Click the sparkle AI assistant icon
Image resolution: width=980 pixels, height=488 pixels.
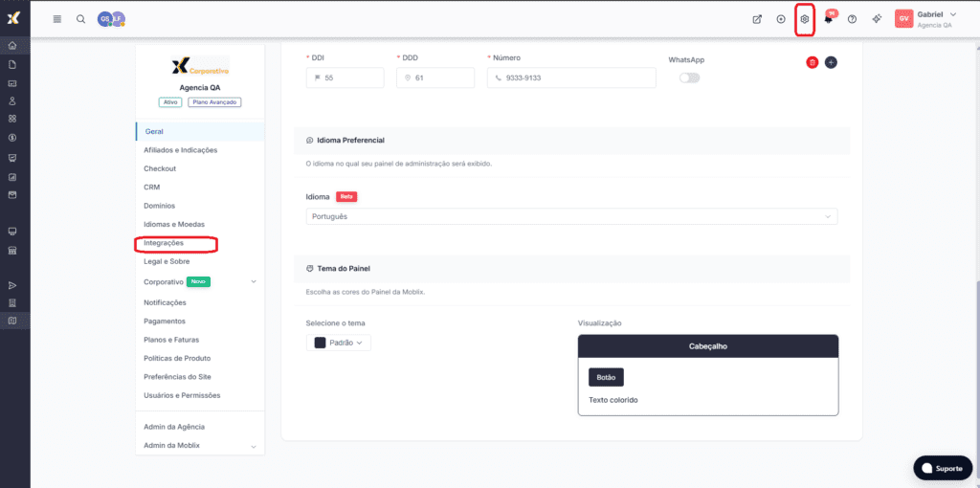[876, 19]
